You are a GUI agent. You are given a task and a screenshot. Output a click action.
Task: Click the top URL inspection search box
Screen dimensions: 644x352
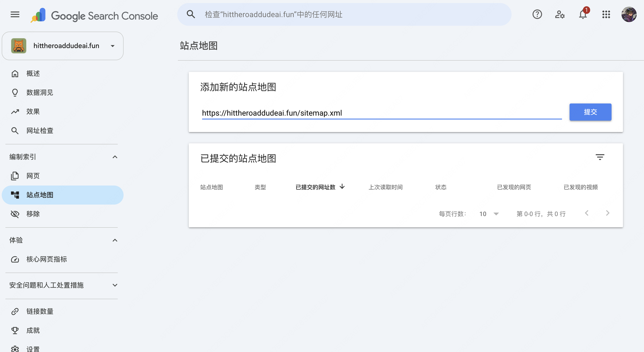pyautogui.click(x=344, y=14)
